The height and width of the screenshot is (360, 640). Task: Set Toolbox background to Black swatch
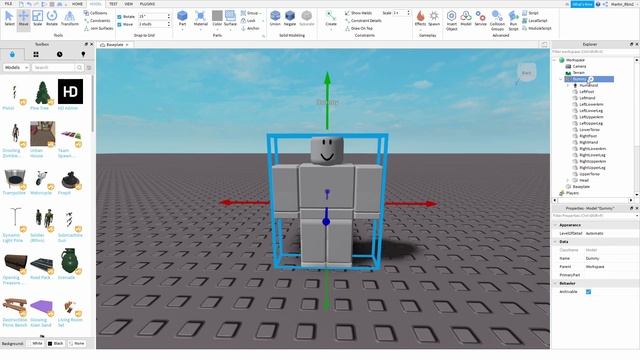click(50, 343)
